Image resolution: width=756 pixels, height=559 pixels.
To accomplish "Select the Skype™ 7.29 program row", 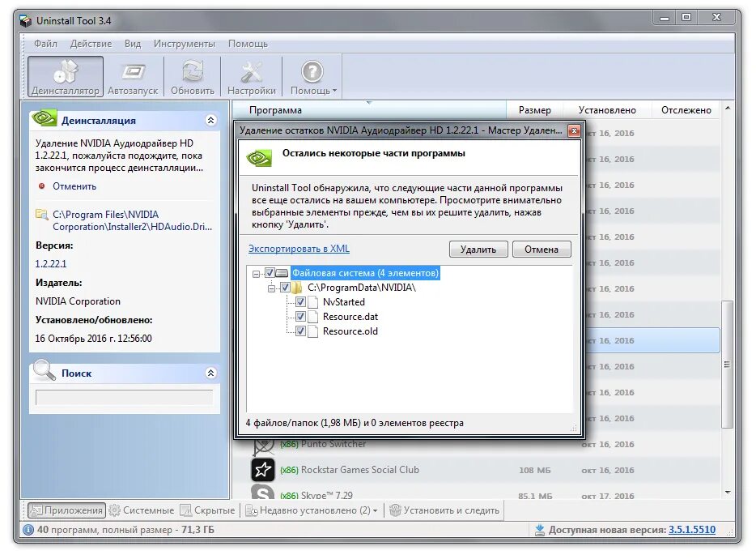I will click(477, 493).
